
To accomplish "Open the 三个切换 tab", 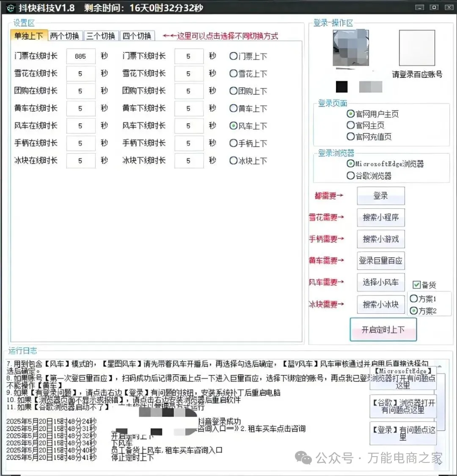I will click(101, 36).
